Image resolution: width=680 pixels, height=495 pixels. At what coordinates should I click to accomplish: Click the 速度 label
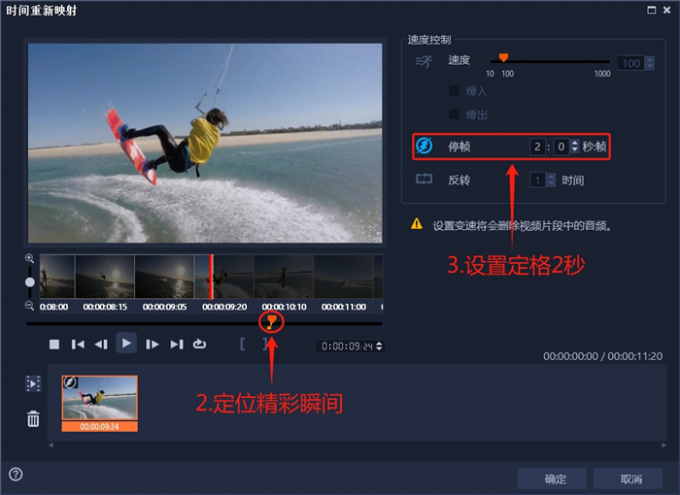click(459, 60)
